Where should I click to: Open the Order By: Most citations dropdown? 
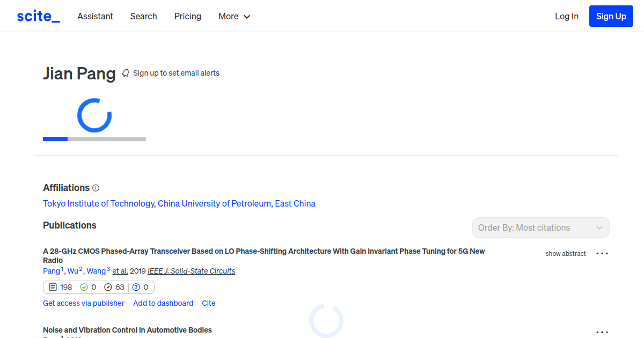click(x=540, y=227)
